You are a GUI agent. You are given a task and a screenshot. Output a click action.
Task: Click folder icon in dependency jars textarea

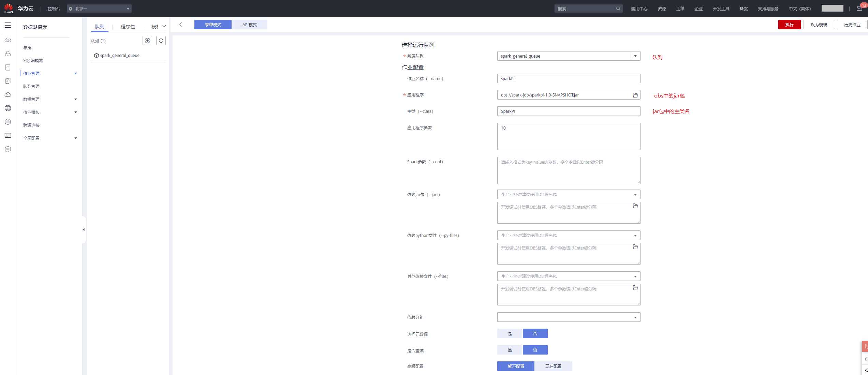pyautogui.click(x=635, y=206)
